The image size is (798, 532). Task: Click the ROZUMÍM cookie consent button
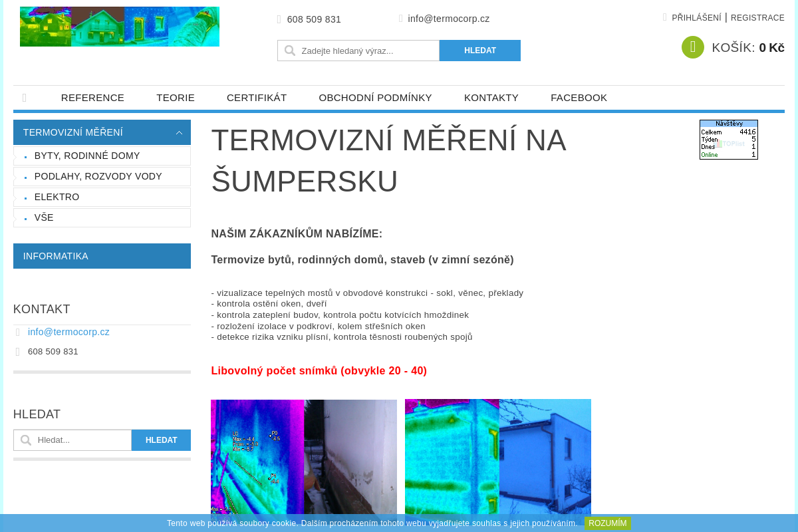607,523
